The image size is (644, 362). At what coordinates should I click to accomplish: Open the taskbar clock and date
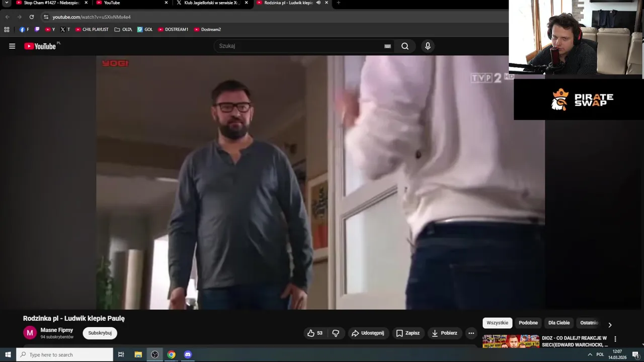[617, 354]
